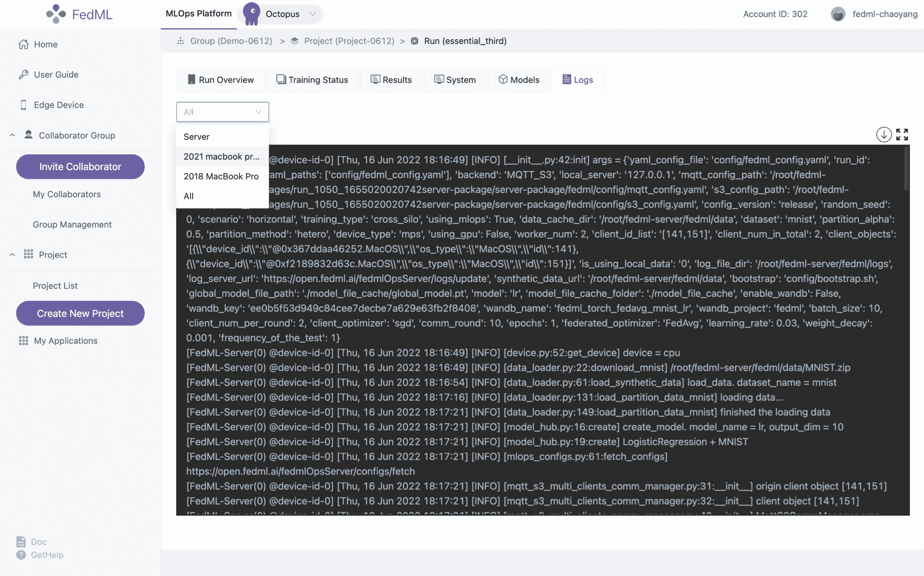
Task: Switch to the System tab
Action: (x=454, y=80)
